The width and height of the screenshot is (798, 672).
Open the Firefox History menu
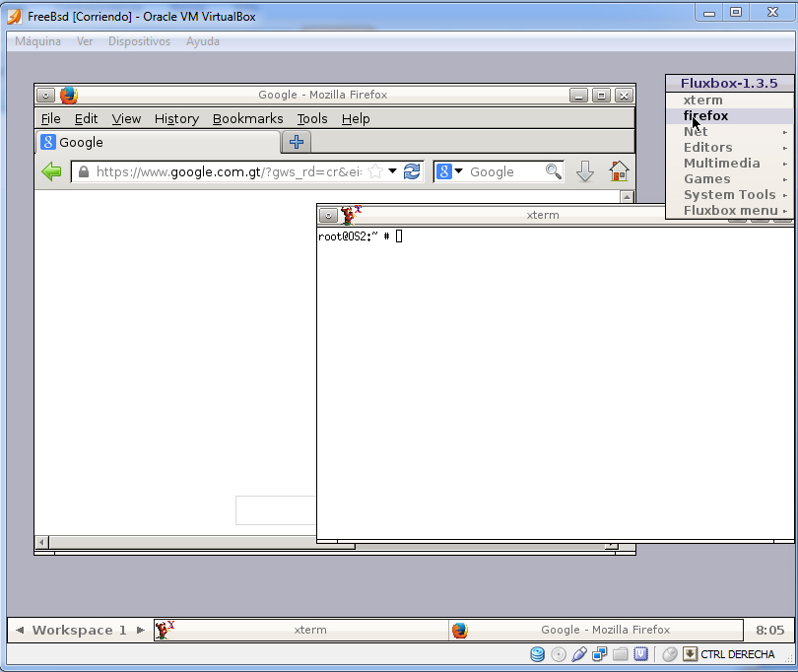(x=176, y=118)
